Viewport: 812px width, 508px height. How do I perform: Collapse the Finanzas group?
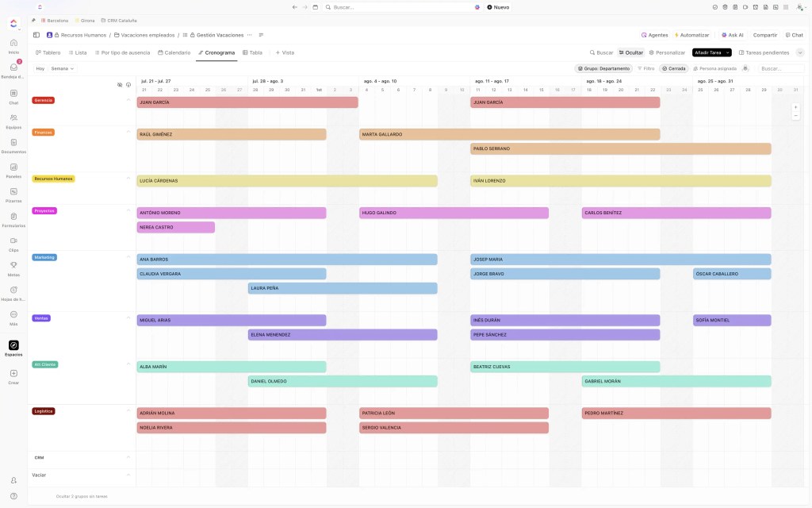tap(128, 132)
